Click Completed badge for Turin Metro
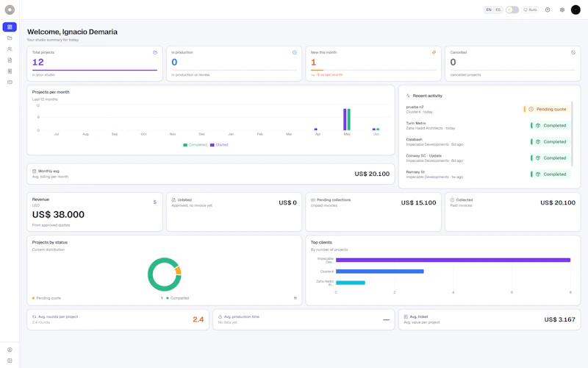Image resolution: width=588 pixels, height=368 pixels. [551, 125]
